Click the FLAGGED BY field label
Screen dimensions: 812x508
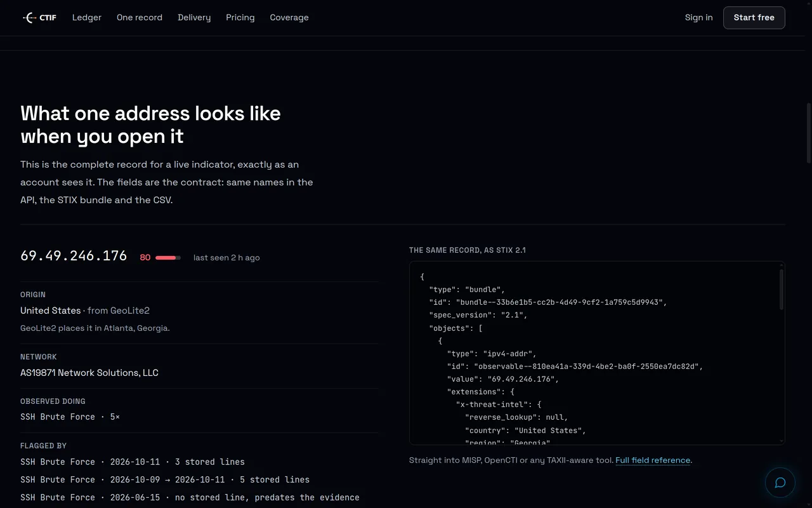click(43, 446)
